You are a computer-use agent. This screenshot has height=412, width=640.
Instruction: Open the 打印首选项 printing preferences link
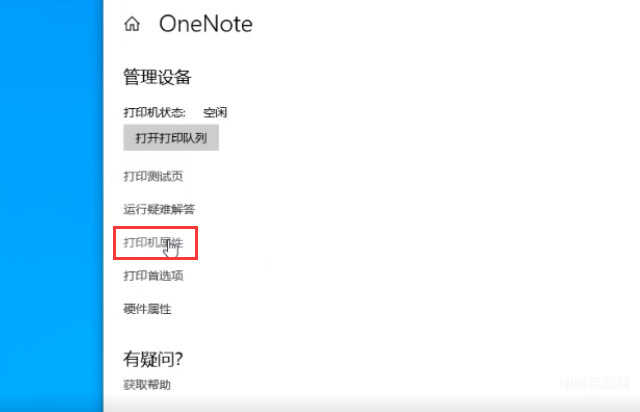point(153,276)
